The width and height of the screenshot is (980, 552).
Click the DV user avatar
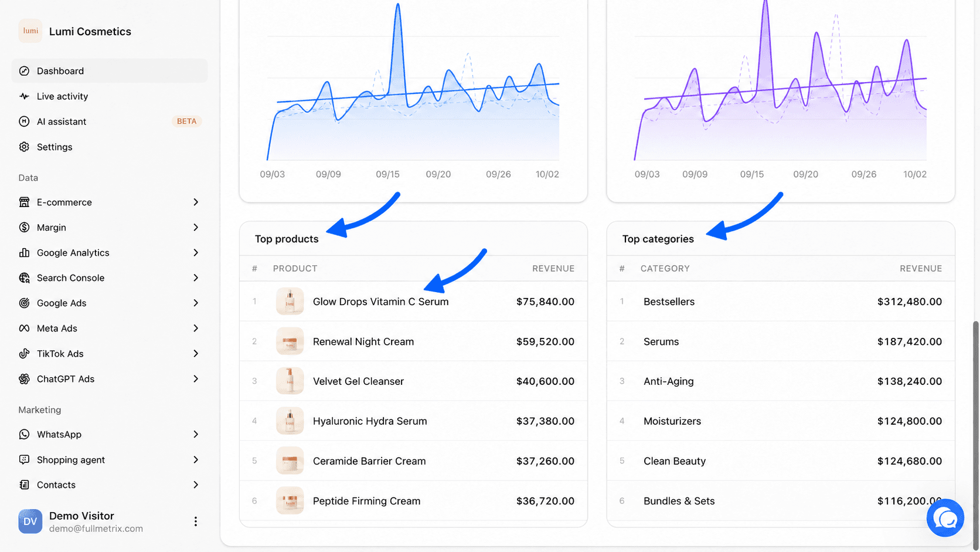pos(30,521)
